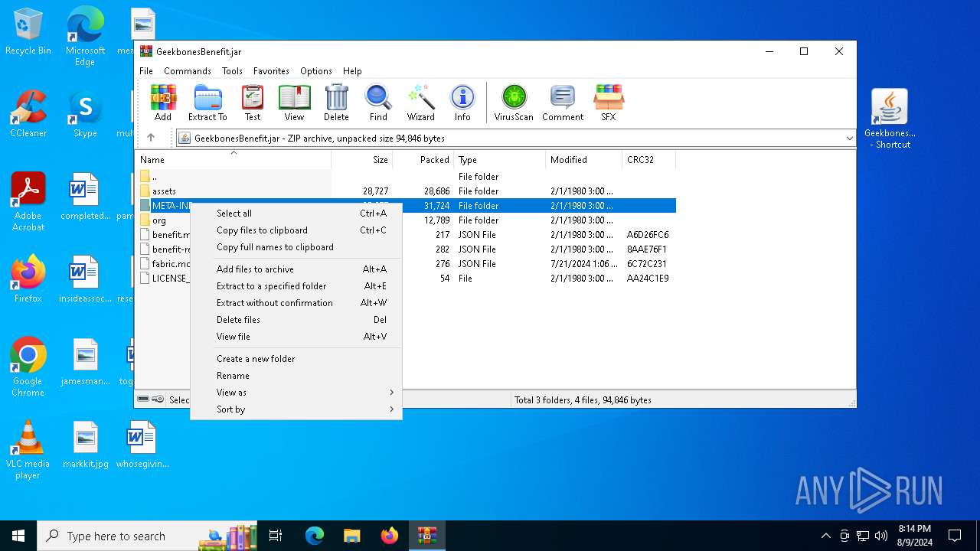Show archive Info icon
This screenshot has width=980, height=551.
tap(462, 103)
